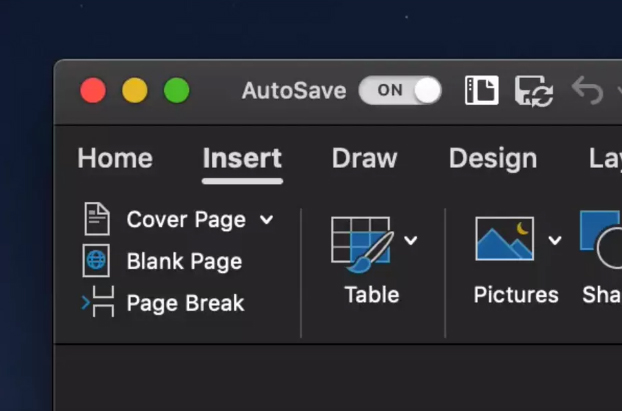
Task: Click the Page Break text label
Action: (x=185, y=303)
